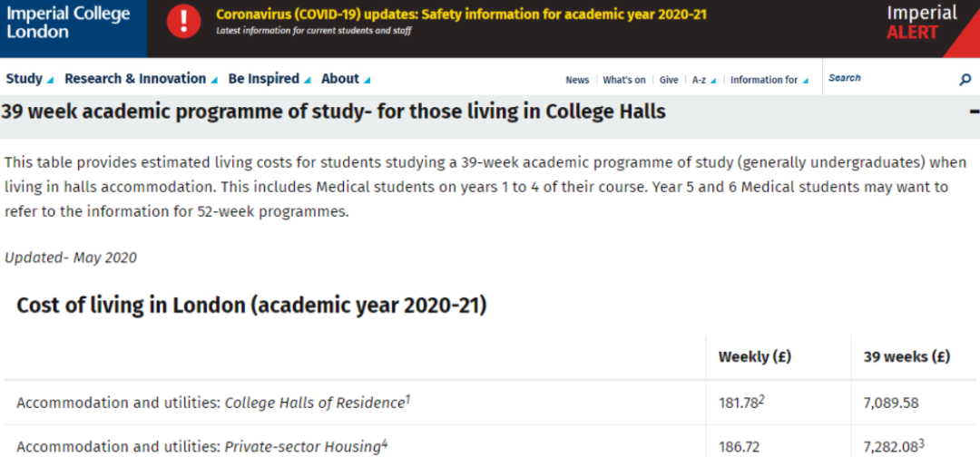Open footnote 1 beside College Halls of Residence
Viewport: 980px width, 457px height.
(408, 398)
